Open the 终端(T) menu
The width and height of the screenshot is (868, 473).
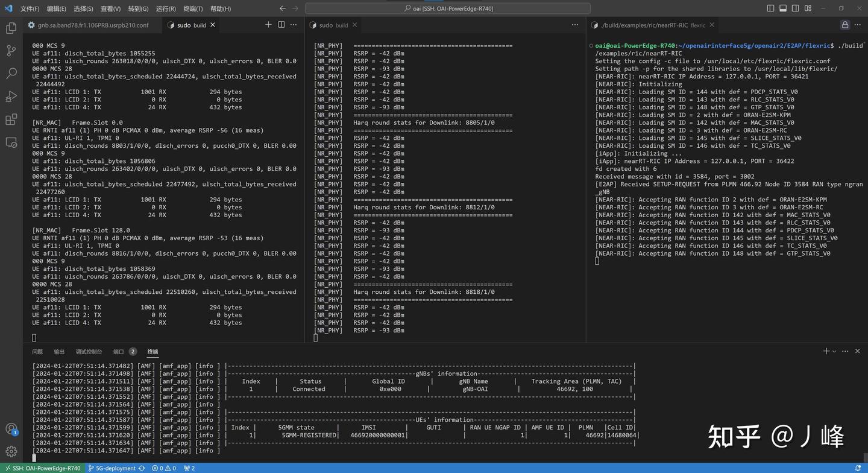click(x=193, y=8)
